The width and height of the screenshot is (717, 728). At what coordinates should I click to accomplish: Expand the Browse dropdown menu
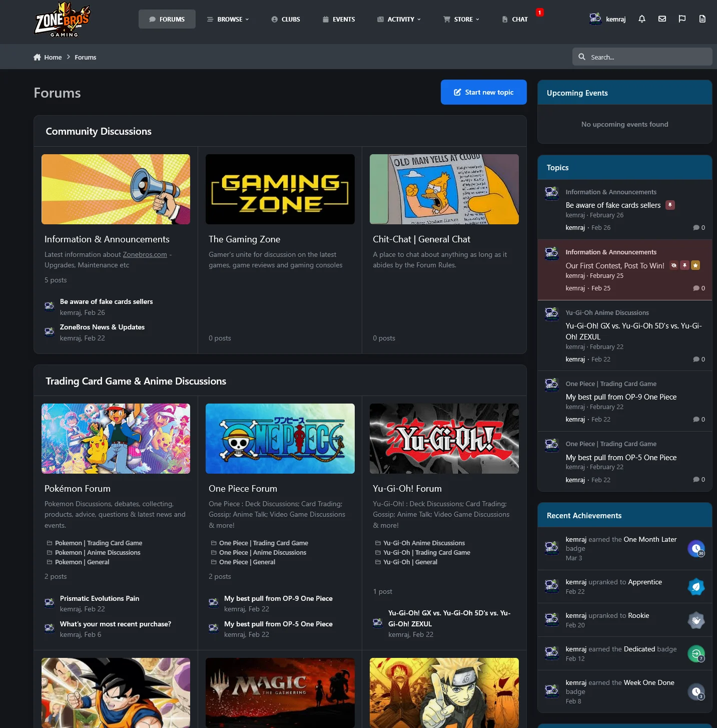pyautogui.click(x=228, y=19)
